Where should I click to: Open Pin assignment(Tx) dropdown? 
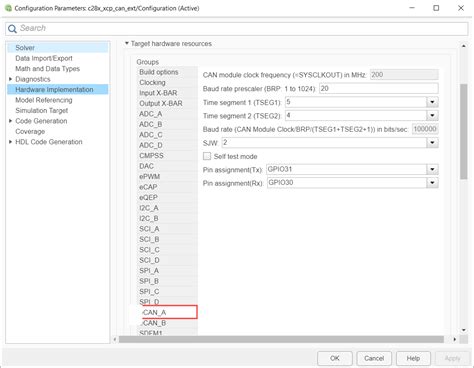[432, 169]
